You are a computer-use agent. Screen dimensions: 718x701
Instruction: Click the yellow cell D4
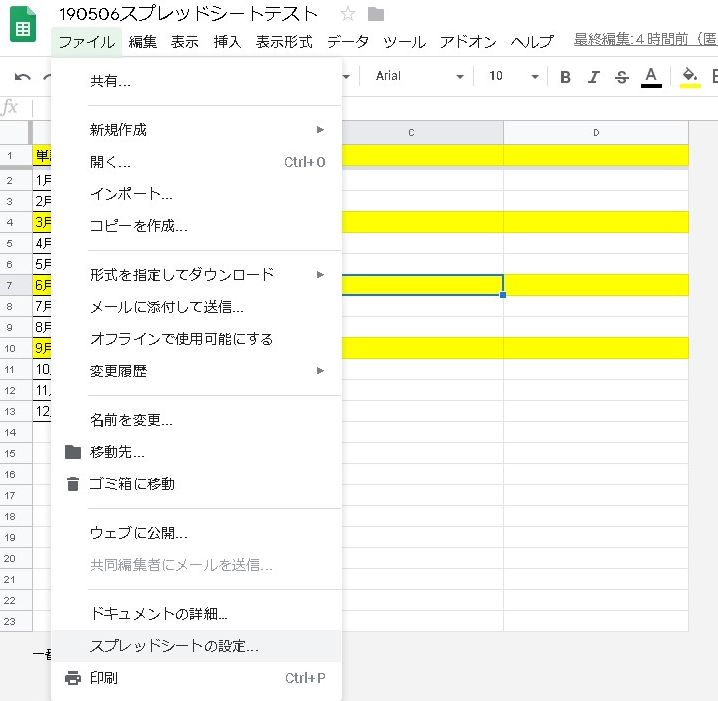click(596, 222)
